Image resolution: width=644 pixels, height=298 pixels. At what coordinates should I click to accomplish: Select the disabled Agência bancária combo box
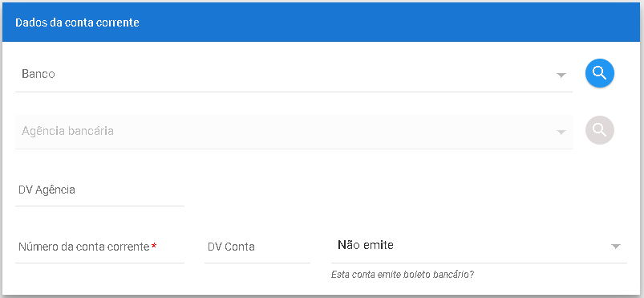click(x=294, y=132)
